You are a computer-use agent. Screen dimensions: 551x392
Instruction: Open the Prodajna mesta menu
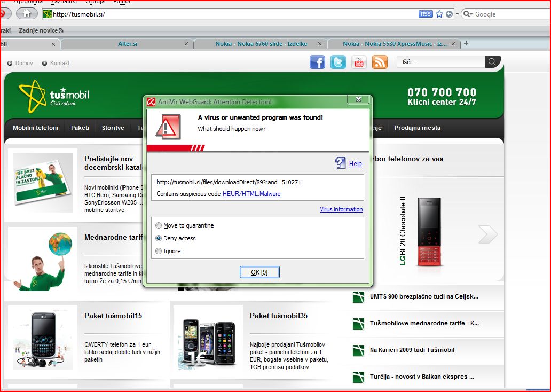point(418,128)
